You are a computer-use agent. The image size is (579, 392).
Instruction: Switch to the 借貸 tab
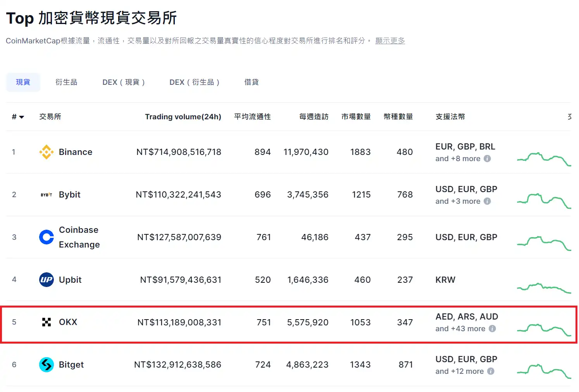[252, 82]
